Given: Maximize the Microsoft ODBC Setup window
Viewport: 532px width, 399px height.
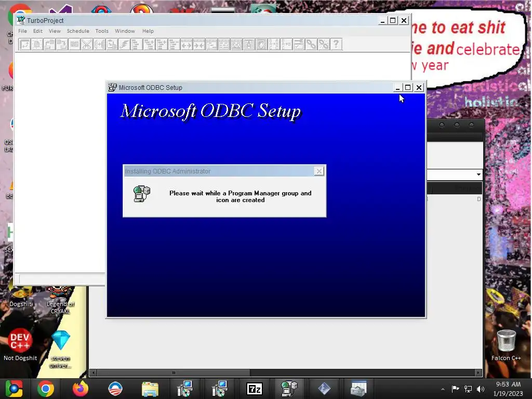Looking at the screenshot, I should coord(408,87).
